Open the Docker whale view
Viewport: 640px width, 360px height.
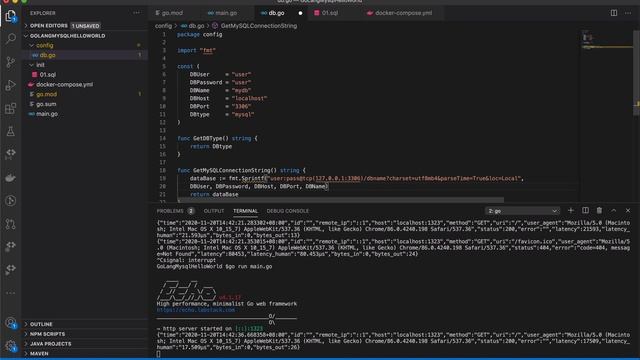coord(11,178)
